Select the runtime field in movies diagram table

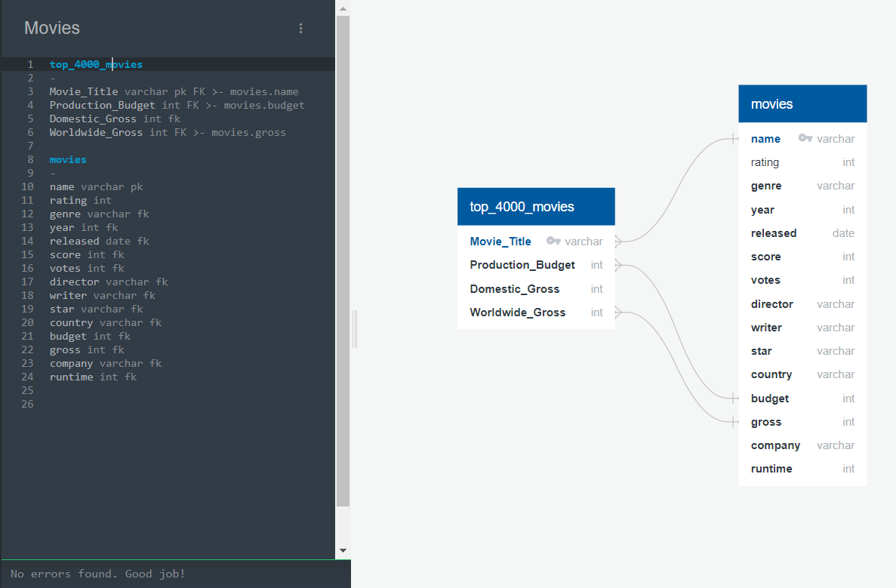coord(802,469)
